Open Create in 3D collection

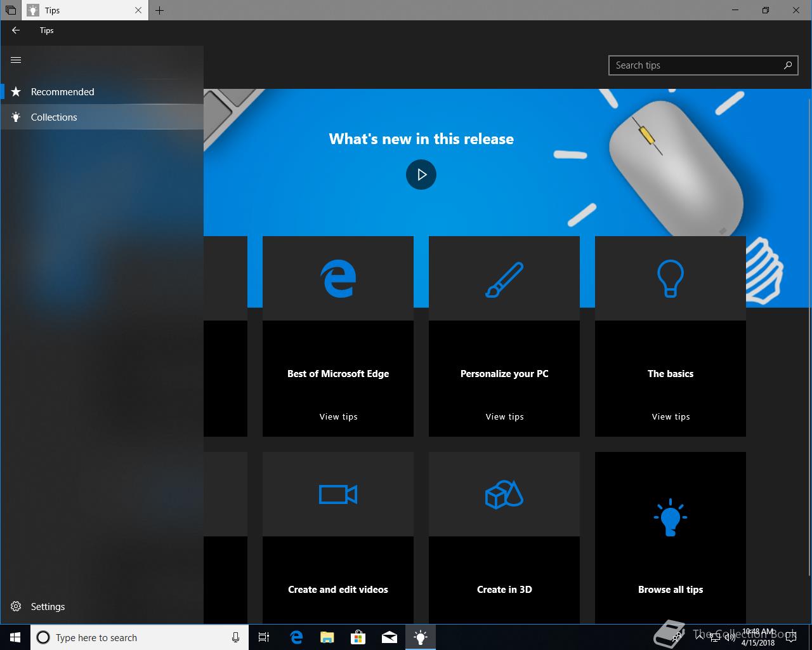504,589
